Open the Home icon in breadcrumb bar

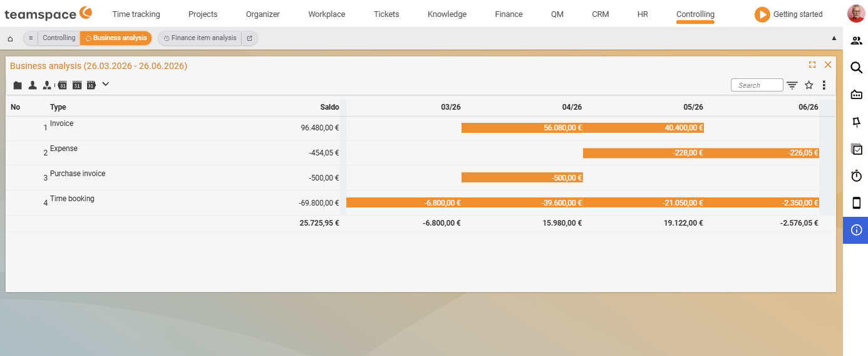coord(10,38)
